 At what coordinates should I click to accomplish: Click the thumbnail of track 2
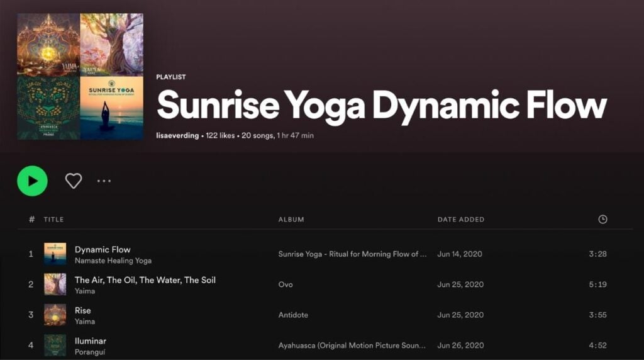point(55,284)
